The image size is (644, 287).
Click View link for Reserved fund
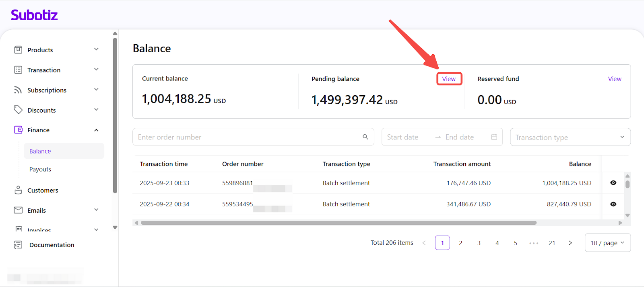pos(614,79)
